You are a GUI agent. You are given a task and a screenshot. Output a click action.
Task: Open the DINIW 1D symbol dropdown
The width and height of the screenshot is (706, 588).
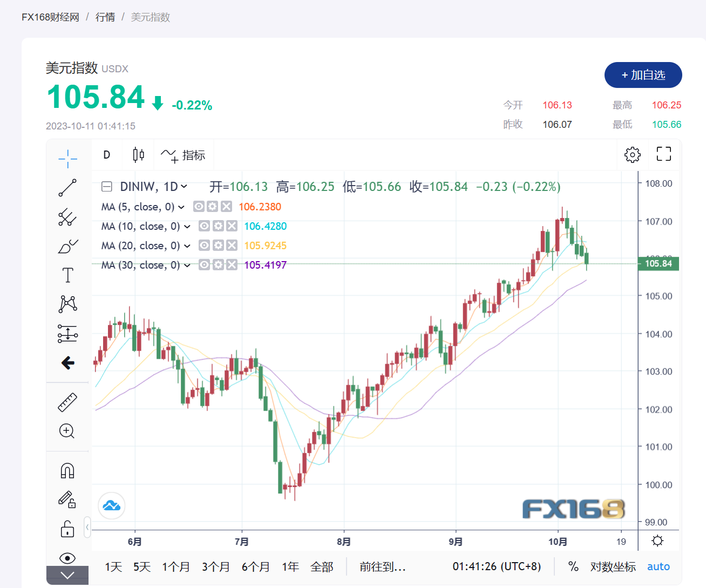pyautogui.click(x=184, y=187)
